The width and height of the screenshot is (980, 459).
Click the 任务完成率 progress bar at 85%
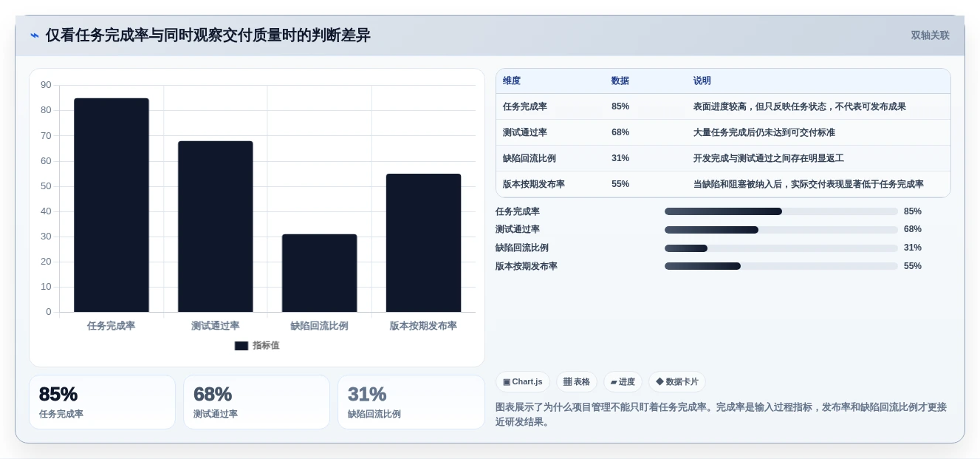click(781, 211)
